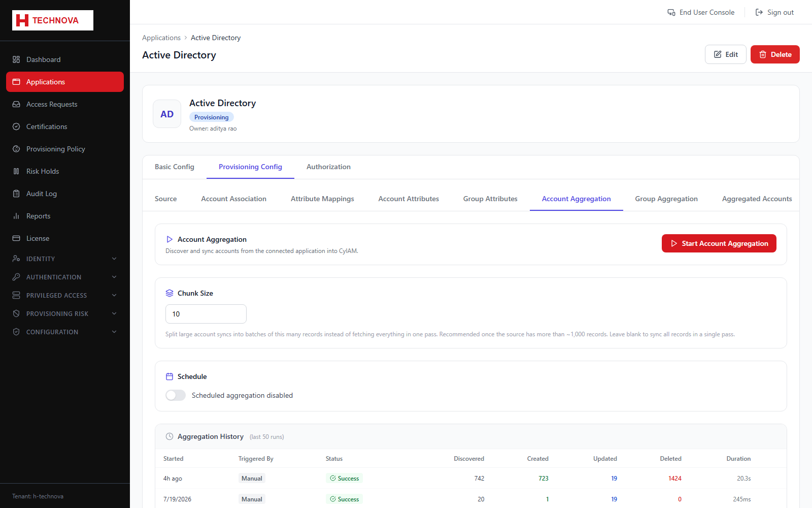This screenshot has height=508, width=812.
Task: Click the Provisioning Risk shield icon
Action: 16,313
